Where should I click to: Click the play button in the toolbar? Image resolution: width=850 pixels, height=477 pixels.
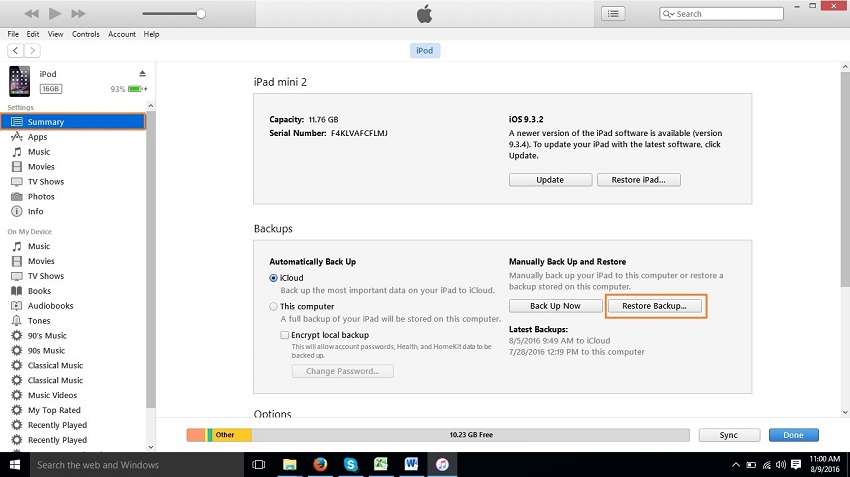(55, 14)
